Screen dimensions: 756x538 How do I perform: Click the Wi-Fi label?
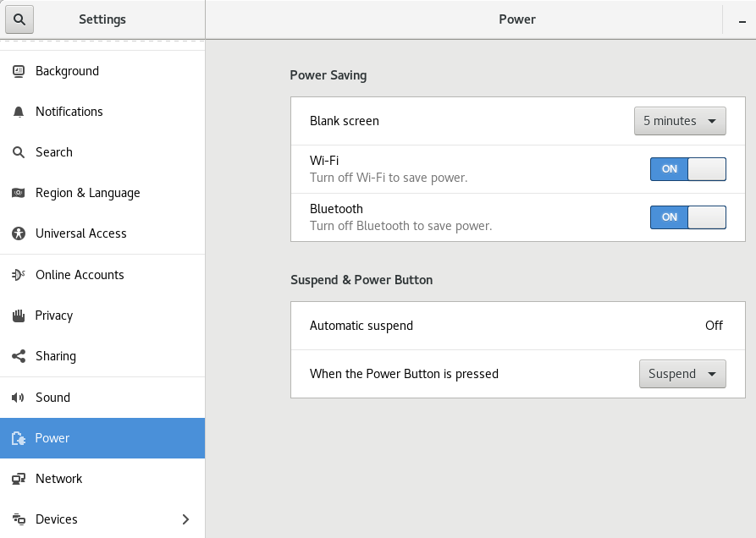click(x=324, y=161)
